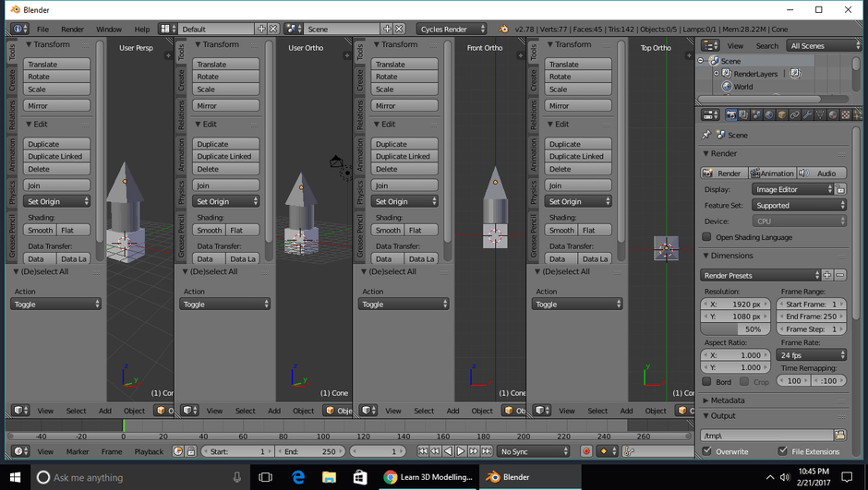The height and width of the screenshot is (490, 868).
Task: Toggle the Overwrite checkbox
Action: [x=707, y=451]
